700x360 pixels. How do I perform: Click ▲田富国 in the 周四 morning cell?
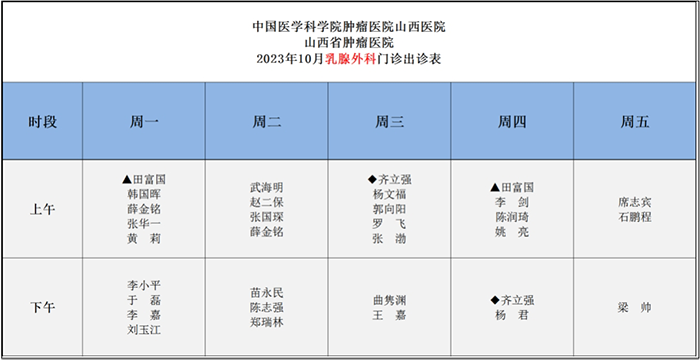coord(512,188)
